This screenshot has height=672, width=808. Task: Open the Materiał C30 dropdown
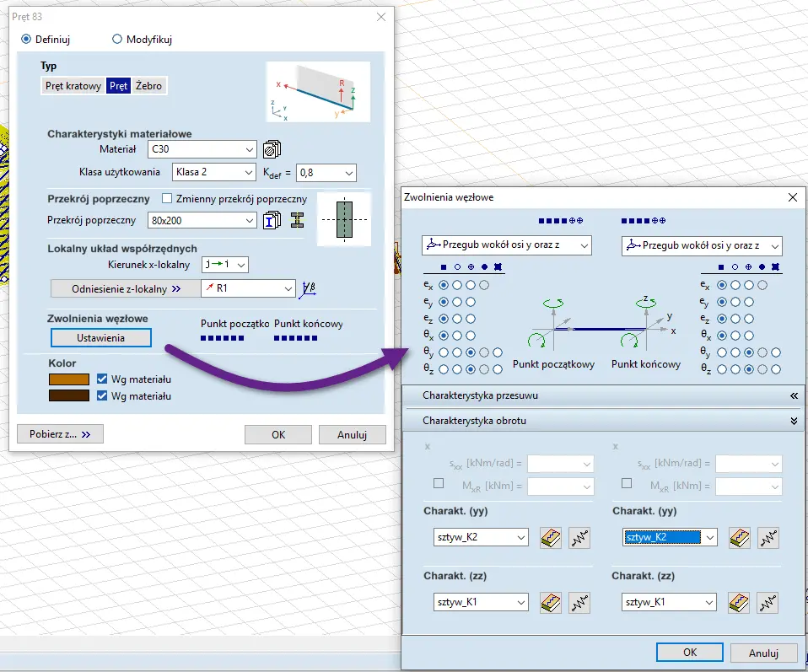coord(201,149)
